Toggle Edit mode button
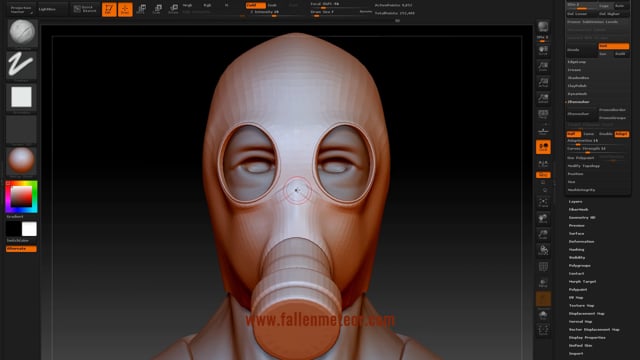 [x=109, y=9]
